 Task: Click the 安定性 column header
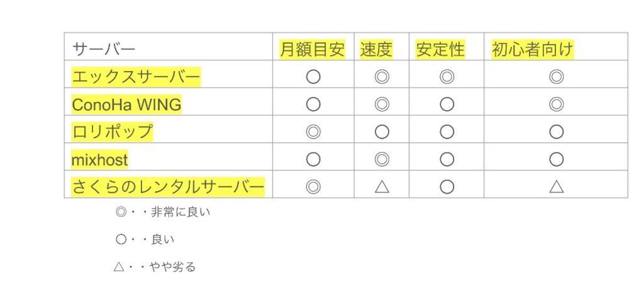440,49
